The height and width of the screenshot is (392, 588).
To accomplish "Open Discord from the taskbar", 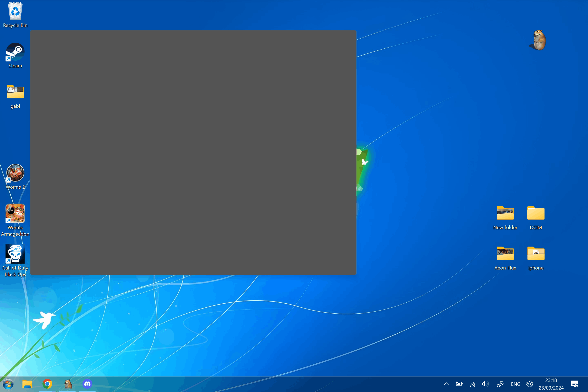I will (x=87, y=383).
